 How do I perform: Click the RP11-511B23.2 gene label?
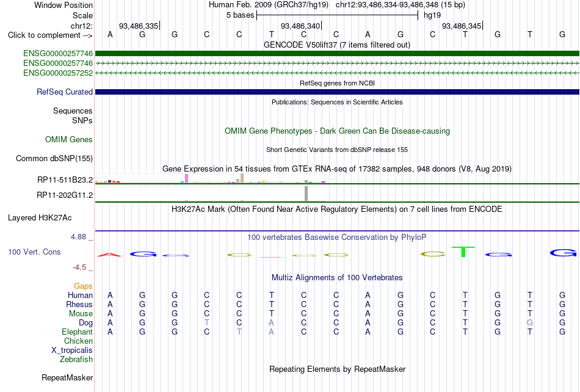(65, 180)
